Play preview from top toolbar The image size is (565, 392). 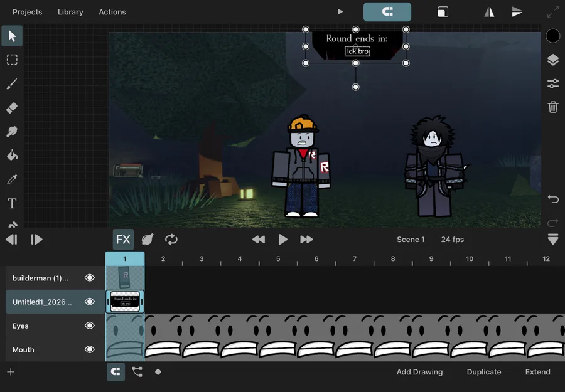(340, 12)
